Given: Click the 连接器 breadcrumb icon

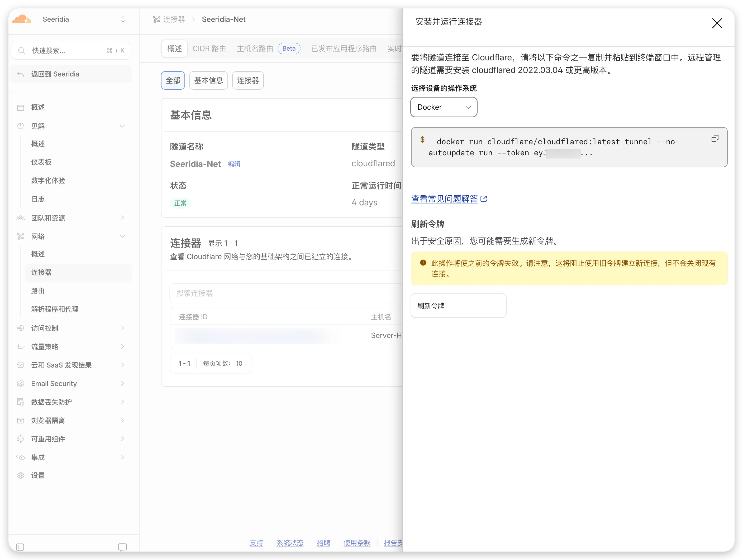Looking at the screenshot, I should tap(156, 20).
